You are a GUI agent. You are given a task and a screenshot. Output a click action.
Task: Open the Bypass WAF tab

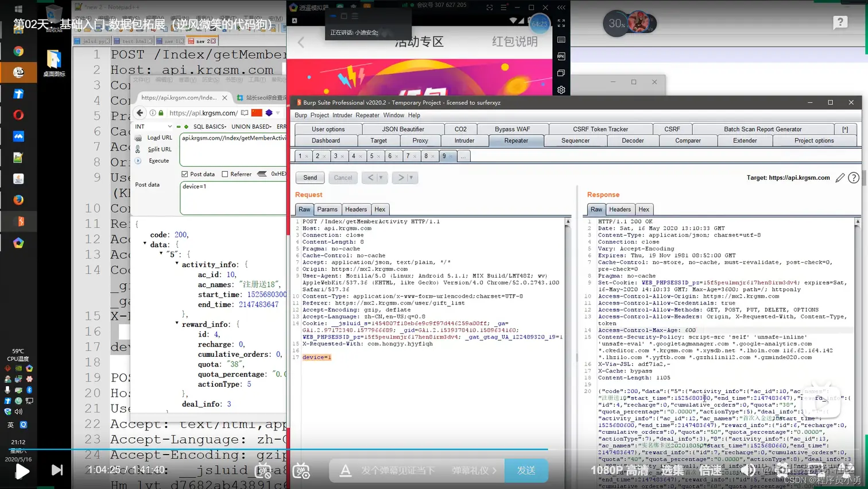pos(512,129)
